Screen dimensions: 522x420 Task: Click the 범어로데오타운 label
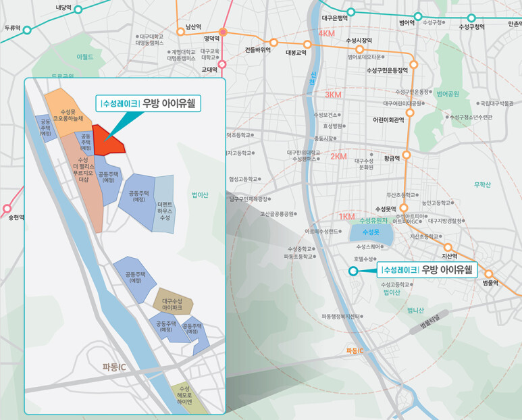365,57
